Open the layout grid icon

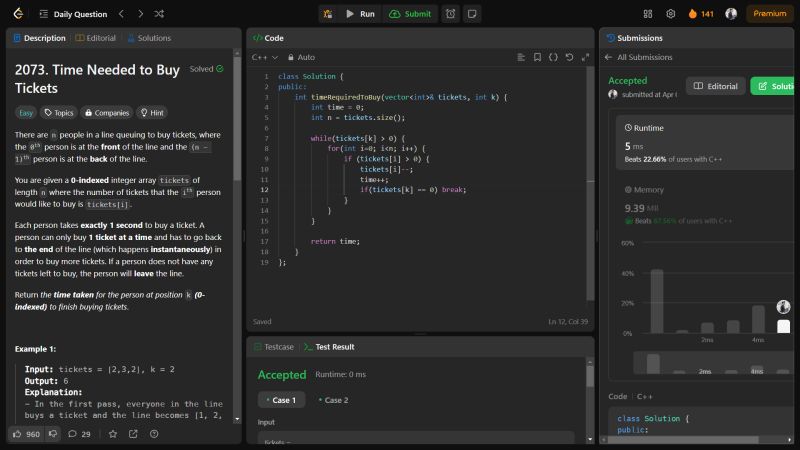click(x=648, y=14)
